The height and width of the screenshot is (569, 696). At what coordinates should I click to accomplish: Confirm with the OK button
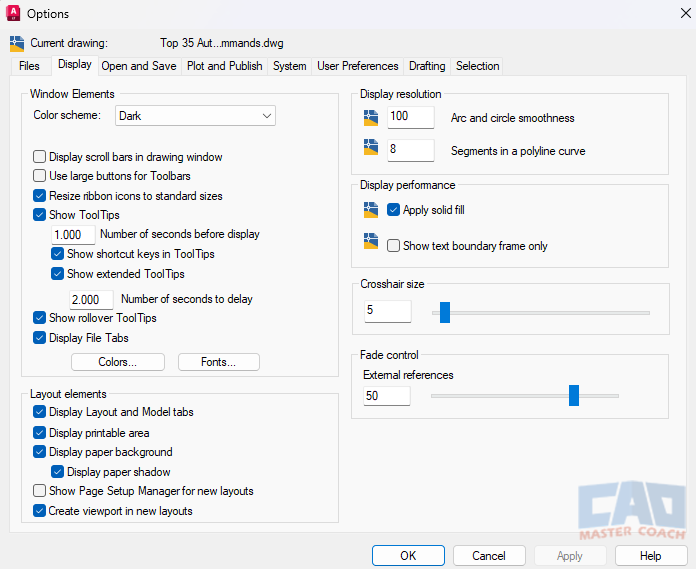tap(408, 556)
